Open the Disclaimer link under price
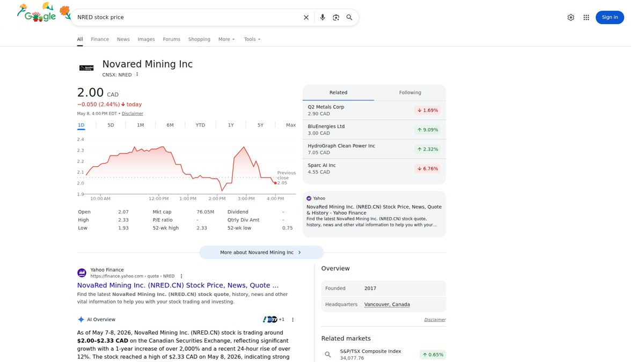The image size is (644, 362). coord(133,114)
